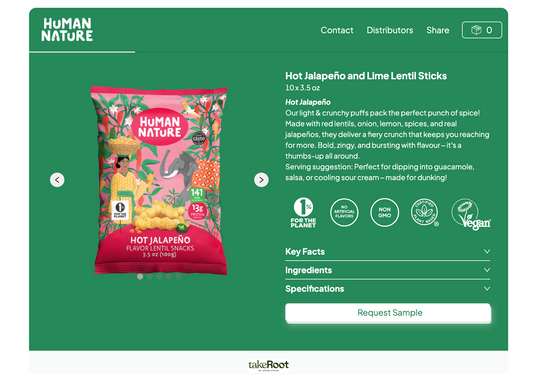
Task: Select the first carousel dot indicator
Action: [x=140, y=276]
